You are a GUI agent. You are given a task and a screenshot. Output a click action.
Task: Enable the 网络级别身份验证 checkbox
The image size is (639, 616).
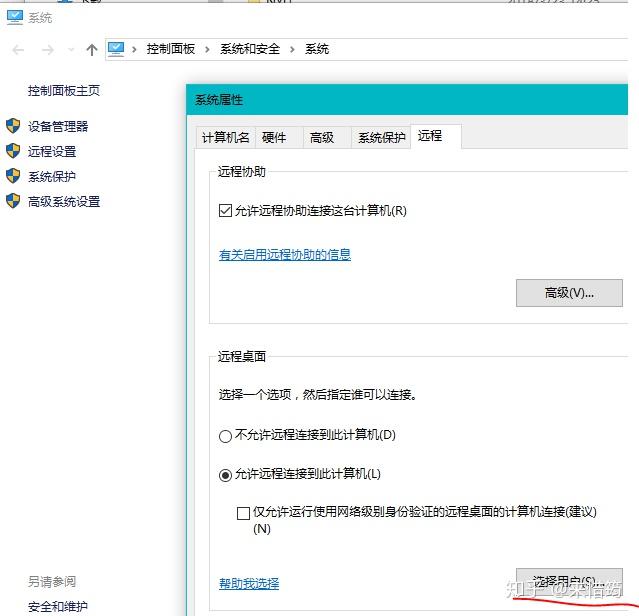(243, 513)
